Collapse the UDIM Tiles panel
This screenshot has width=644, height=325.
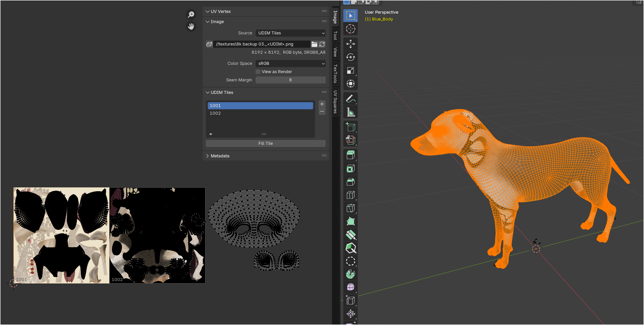[x=208, y=93]
